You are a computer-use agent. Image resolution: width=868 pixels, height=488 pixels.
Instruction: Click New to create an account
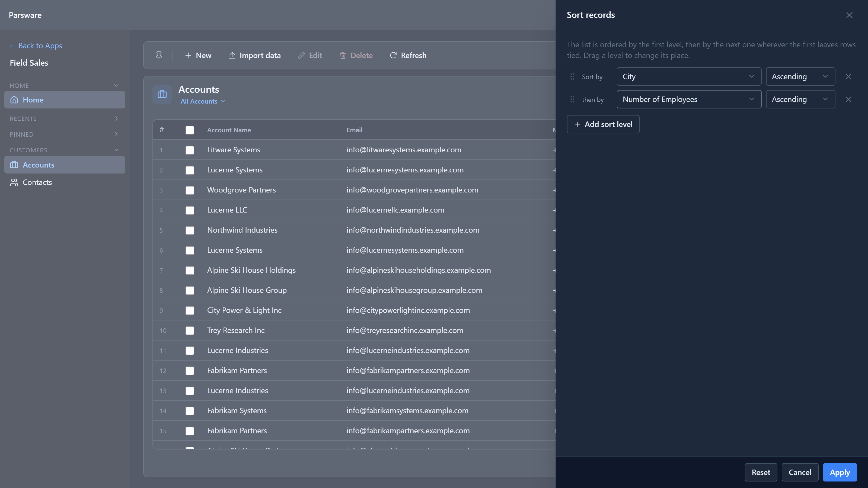198,55
